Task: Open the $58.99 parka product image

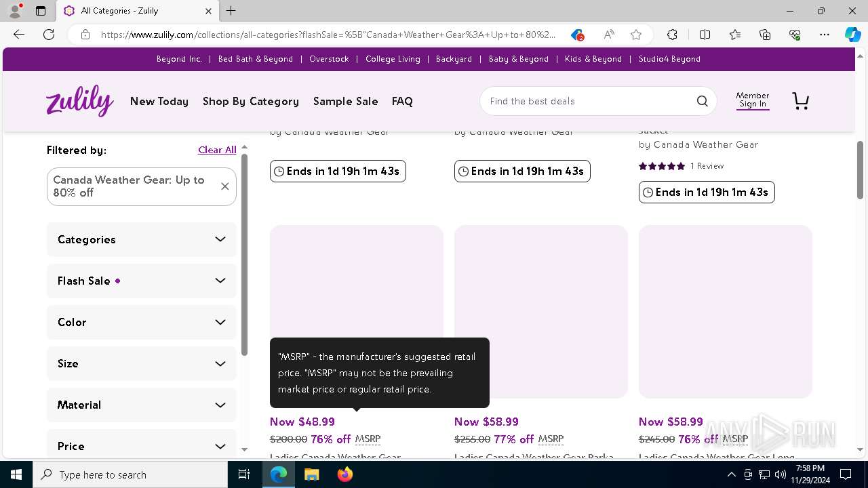Action: coord(541,312)
